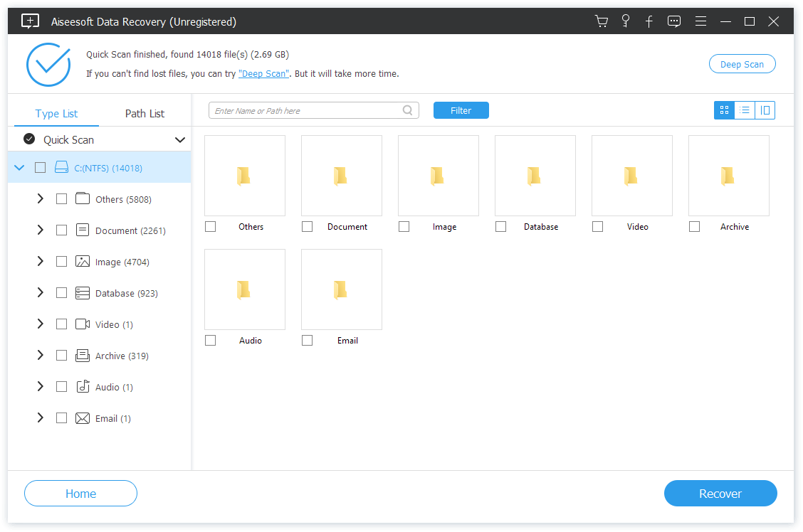This screenshot has height=532, width=803.
Task: Expand the Audio (1) node
Action: click(x=41, y=387)
